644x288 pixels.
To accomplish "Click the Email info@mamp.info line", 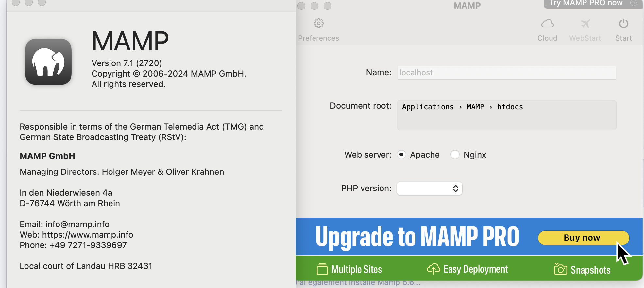I will [x=64, y=224].
